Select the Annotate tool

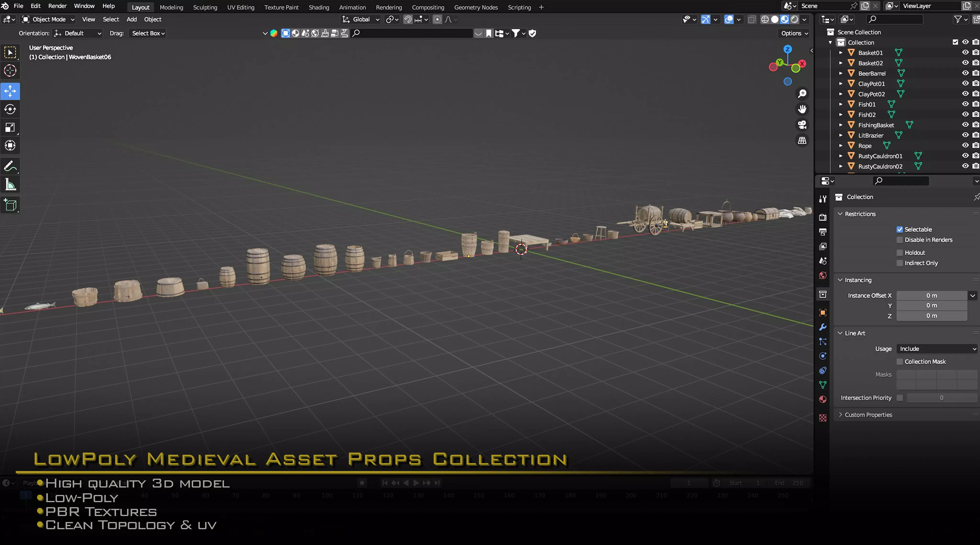coord(10,166)
